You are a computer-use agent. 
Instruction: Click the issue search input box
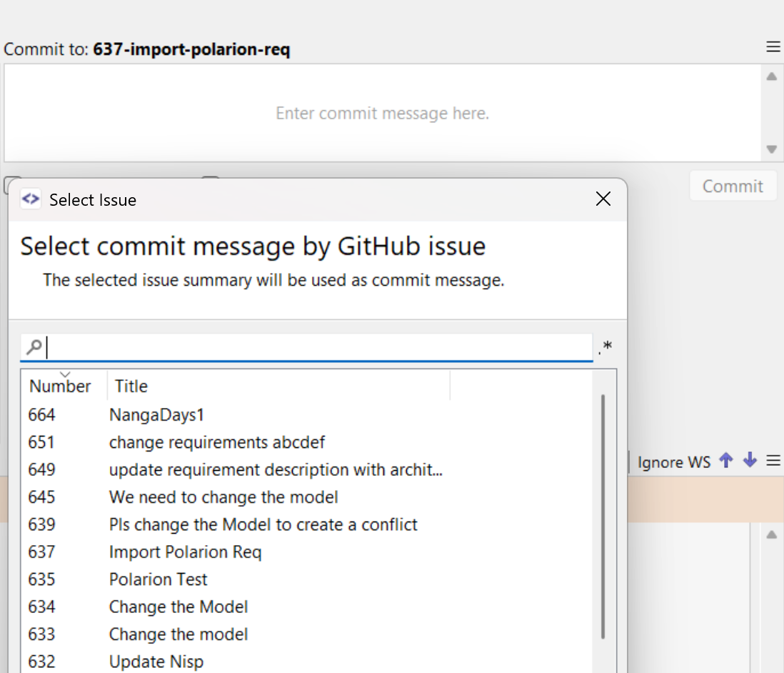click(314, 347)
